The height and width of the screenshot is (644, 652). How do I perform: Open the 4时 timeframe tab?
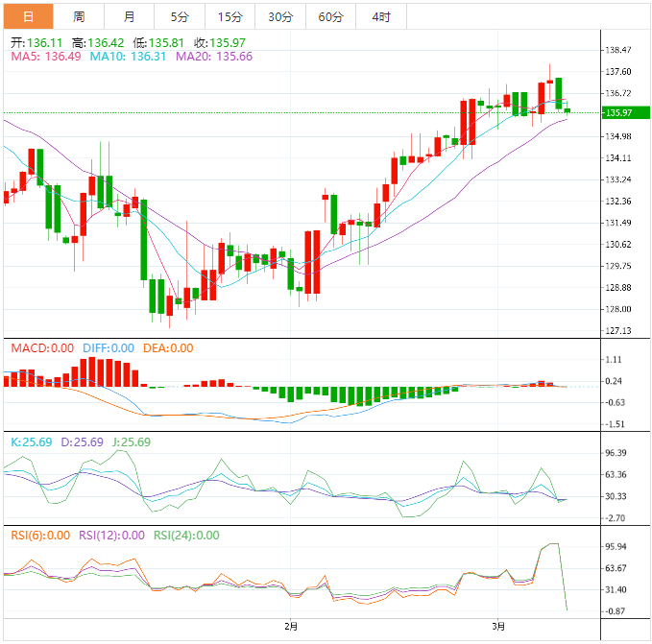(x=381, y=16)
